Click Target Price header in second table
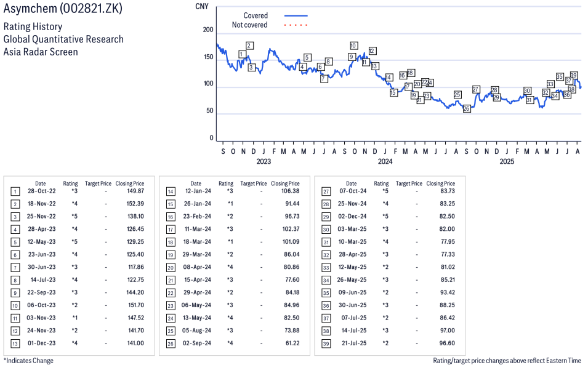Screen dimensions: 588x365 click(x=254, y=183)
